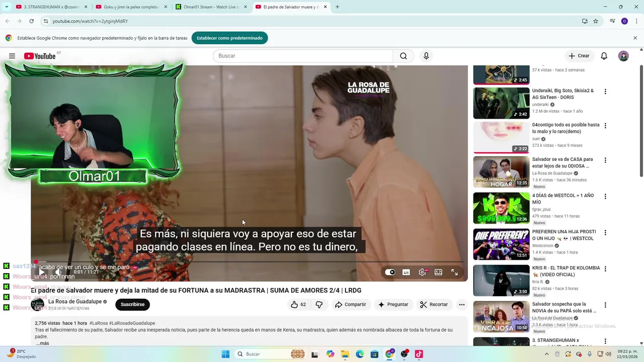Go back in Chrome history
The height and width of the screenshot is (362, 644).
tap(8, 21)
